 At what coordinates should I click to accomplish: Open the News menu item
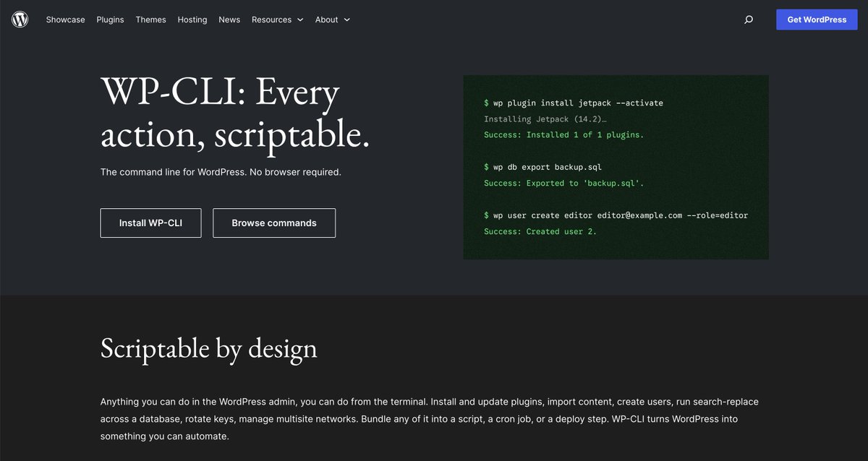[x=229, y=20]
